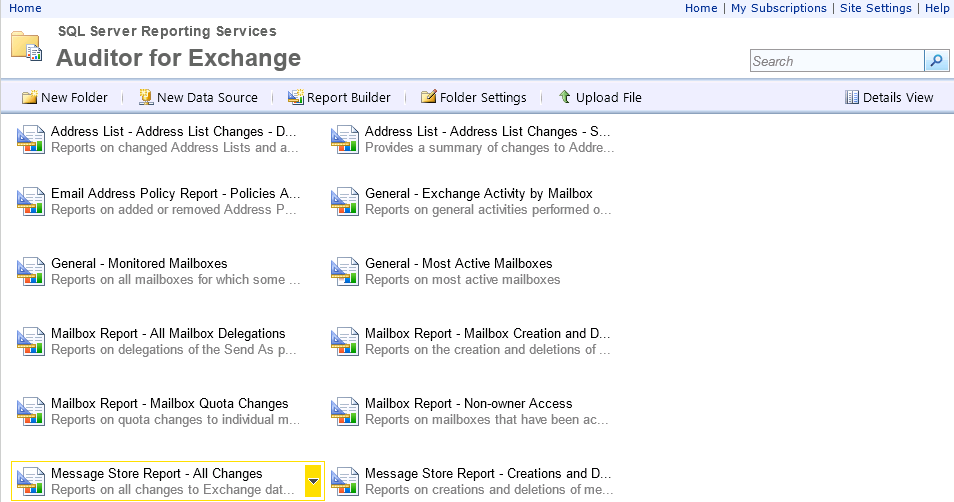Click description 'Reports on added or removed Address P...'

tap(174, 210)
